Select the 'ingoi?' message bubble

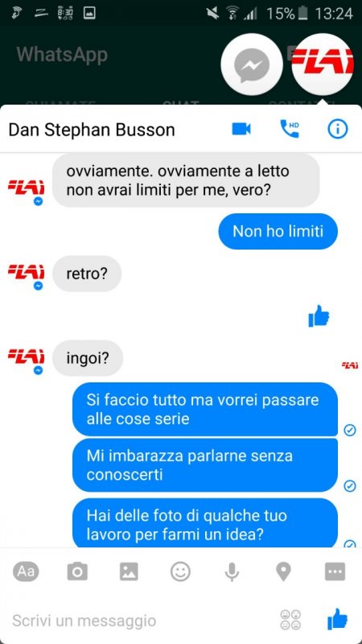click(x=88, y=358)
